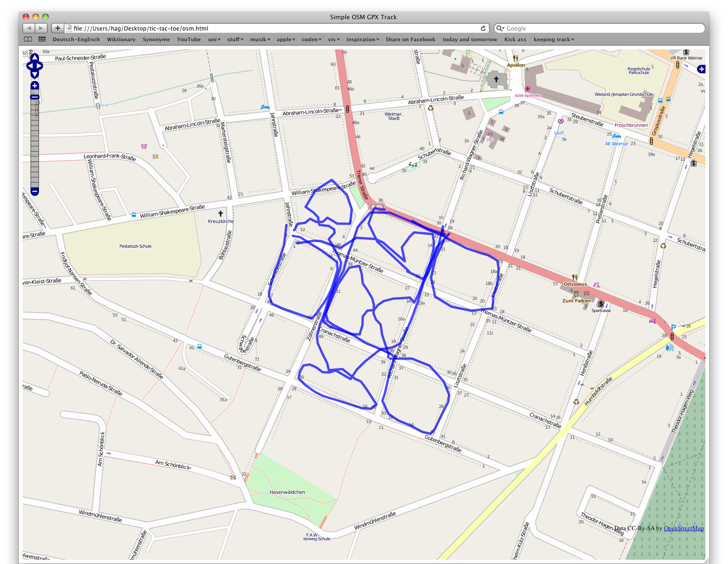The width and height of the screenshot is (728, 564).
Task: Pan the map left with arrow control
Action: pos(30,66)
